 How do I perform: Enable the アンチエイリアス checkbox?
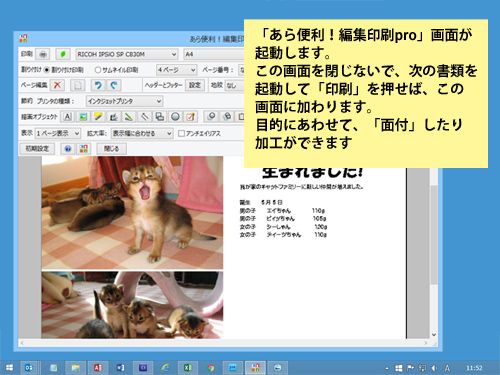tap(181, 133)
